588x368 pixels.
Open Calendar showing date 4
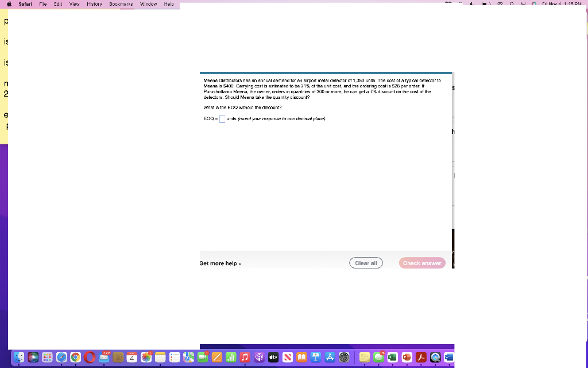pos(132,357)
